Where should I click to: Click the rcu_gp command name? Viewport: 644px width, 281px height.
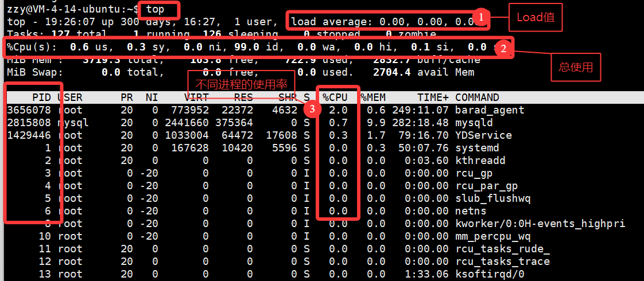click(x=474, y=174)
